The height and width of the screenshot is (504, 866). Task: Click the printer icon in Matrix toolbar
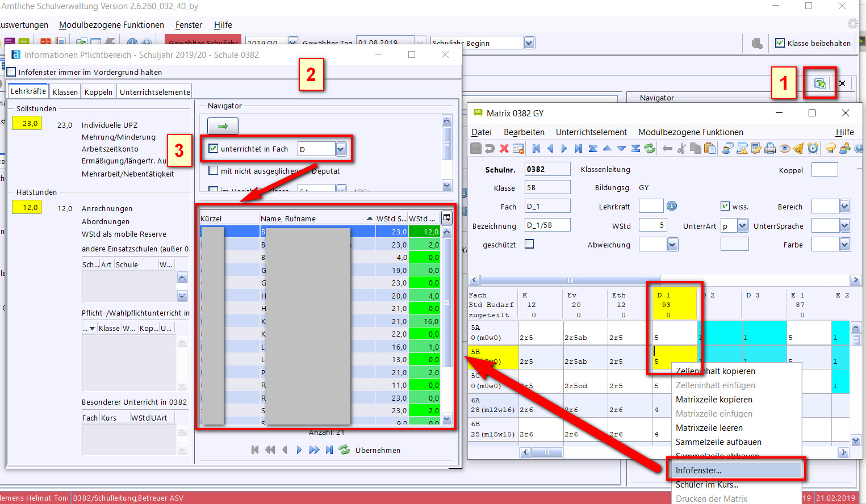(770, 149)
